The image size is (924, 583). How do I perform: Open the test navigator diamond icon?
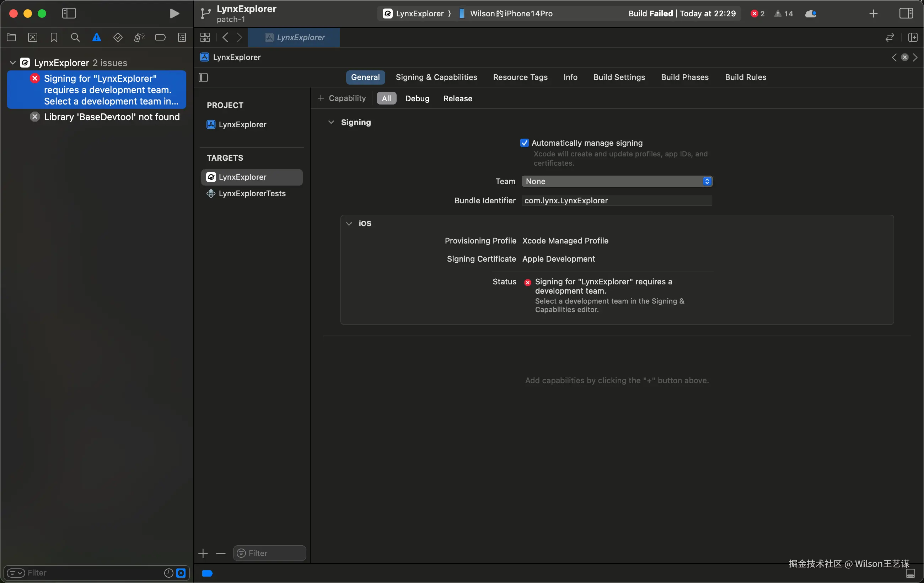(x=118, y=37)
